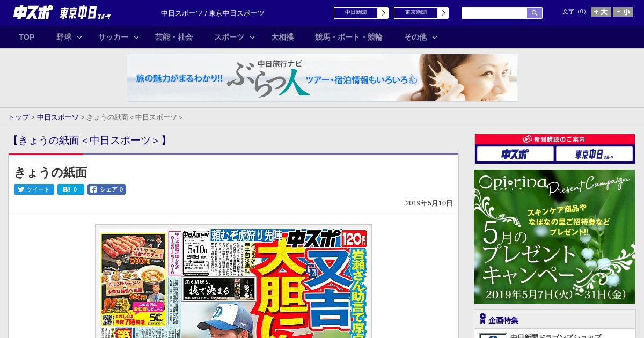Focus the header search input field
644x338 pixels.
click(x=494, y=13)
